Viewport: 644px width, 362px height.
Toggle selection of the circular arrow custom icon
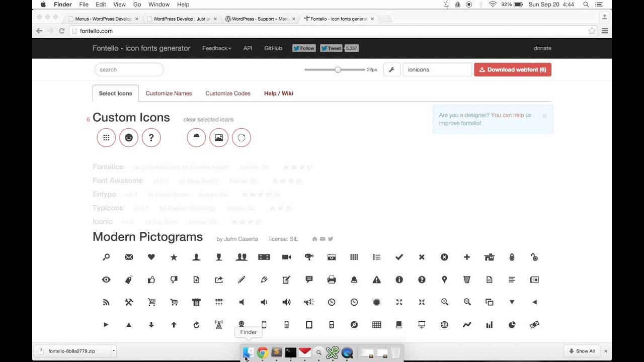pos(242,137)
